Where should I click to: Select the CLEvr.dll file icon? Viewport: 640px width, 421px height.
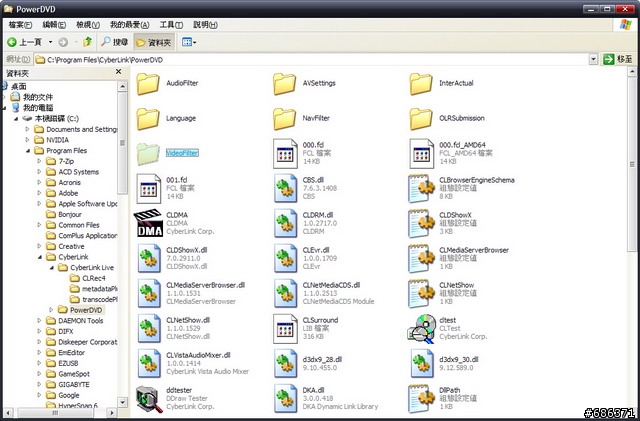285,258
